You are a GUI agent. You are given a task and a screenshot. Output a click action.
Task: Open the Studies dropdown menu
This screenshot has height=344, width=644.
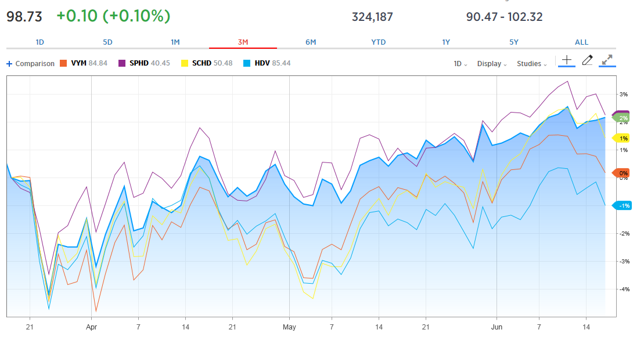pos(529,64)
